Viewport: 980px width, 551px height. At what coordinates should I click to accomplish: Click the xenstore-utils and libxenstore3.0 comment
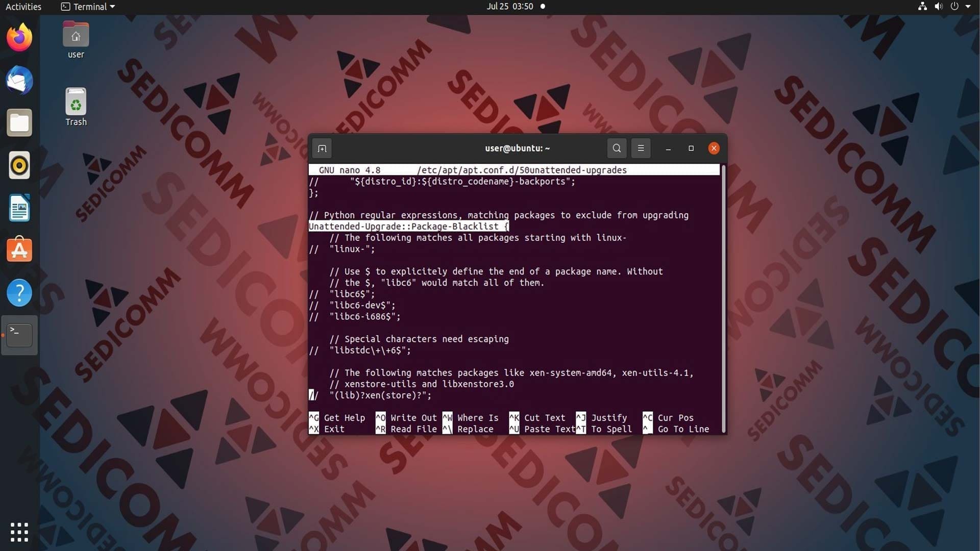click(422, 384)
